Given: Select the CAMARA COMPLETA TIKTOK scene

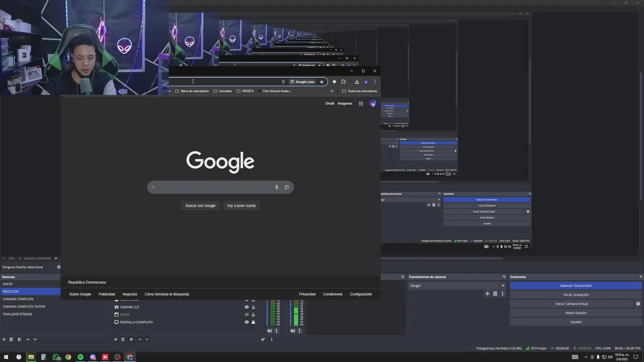Looking at the screenshot, I should (x=30, y=307).
